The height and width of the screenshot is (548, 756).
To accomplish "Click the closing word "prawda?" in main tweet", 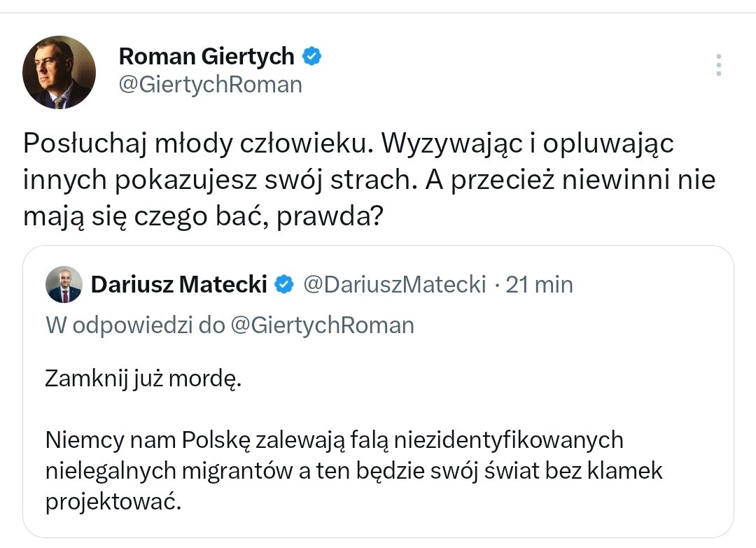I will (x=330, y=218).
